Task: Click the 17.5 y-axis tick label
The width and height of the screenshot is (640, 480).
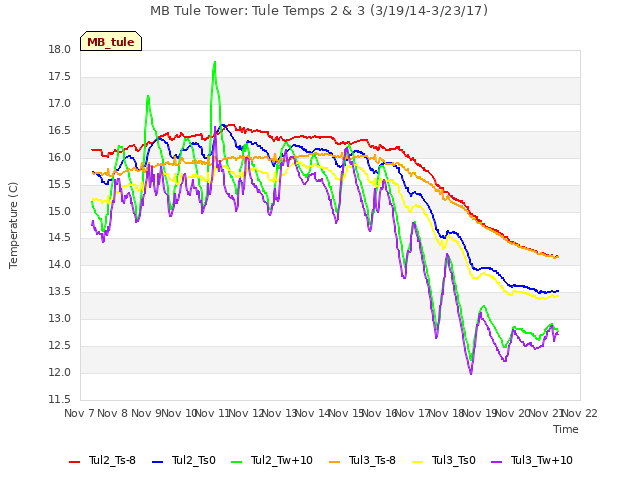Action: tap(60, 77)
